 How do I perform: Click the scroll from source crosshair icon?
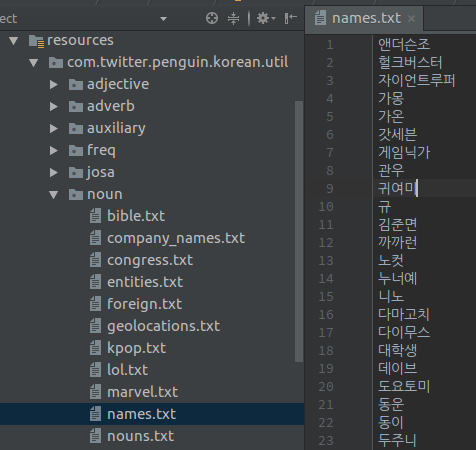pos(212,18)
